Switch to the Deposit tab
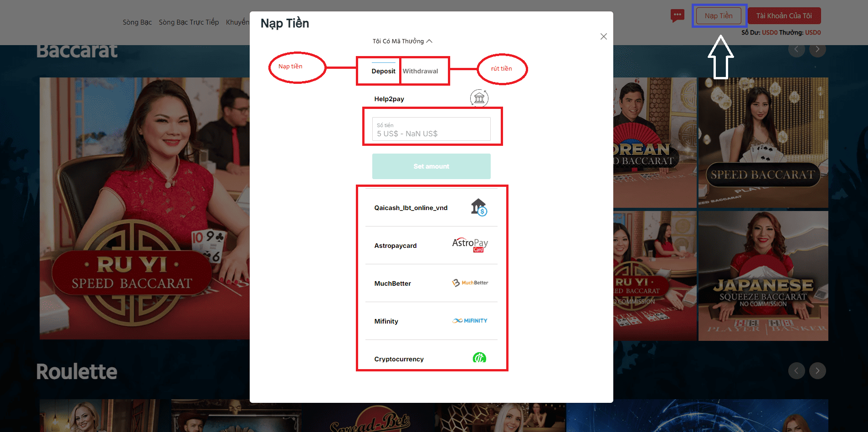The height and width of the screenshot is (432, 868). tap(383, 71)
